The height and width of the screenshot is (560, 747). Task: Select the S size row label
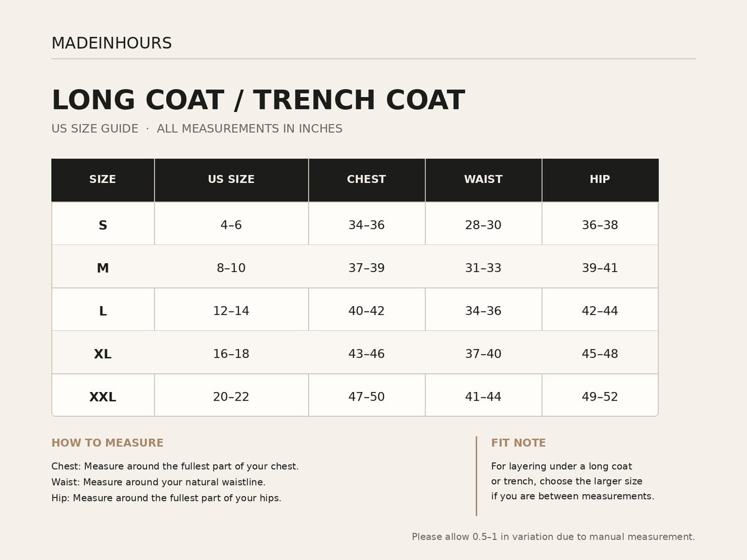(103, 225)
